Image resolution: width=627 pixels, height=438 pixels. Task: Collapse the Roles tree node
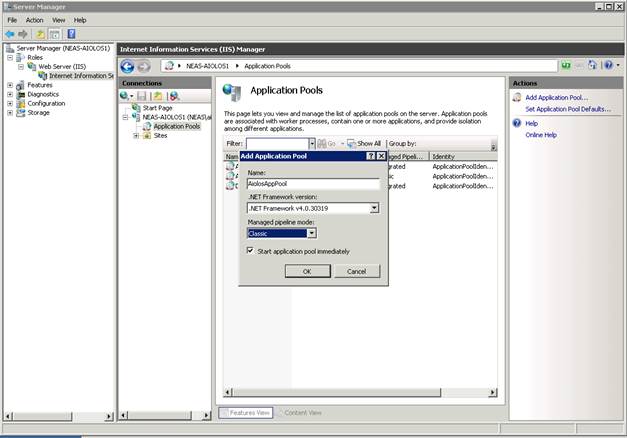10,57
